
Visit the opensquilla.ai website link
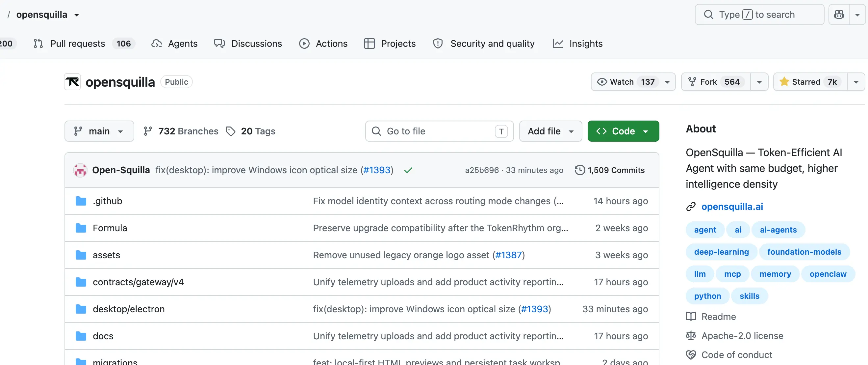[732, 207]
